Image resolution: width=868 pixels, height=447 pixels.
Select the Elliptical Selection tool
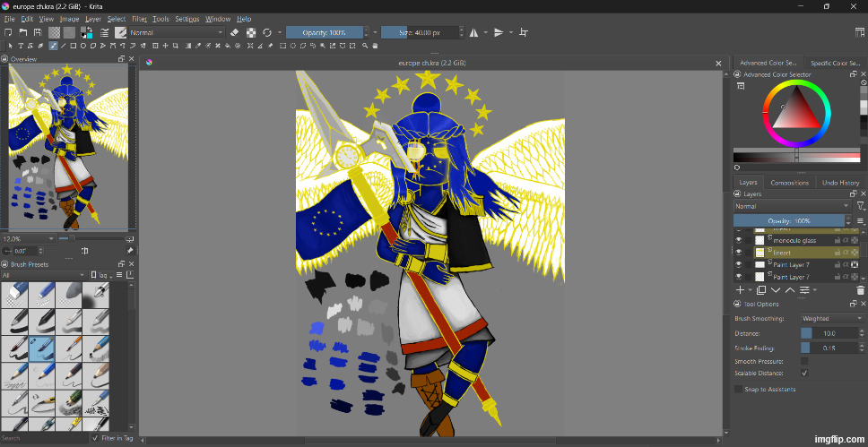pyautogui.click(x=293, y=46)
